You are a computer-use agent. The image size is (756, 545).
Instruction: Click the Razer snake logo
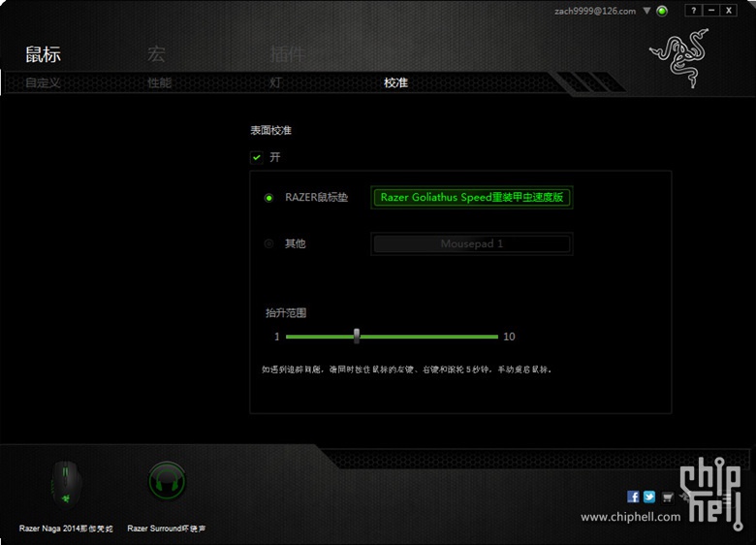(x=679, y=58)
